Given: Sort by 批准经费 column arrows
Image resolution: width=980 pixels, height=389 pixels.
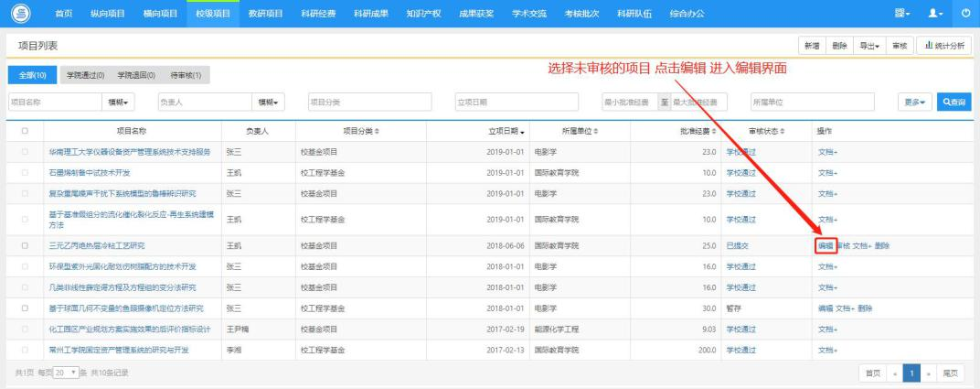Looking at the screenshot, I should [x=713, y=131].
